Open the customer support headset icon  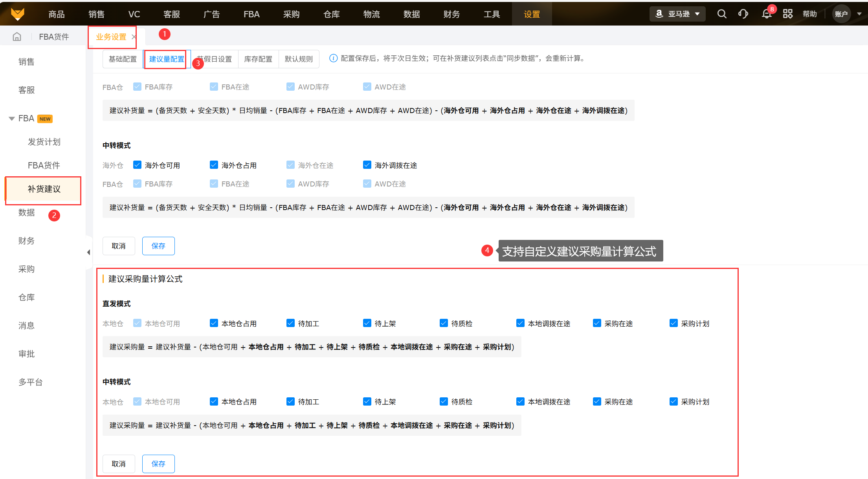(x=743, y=14)
